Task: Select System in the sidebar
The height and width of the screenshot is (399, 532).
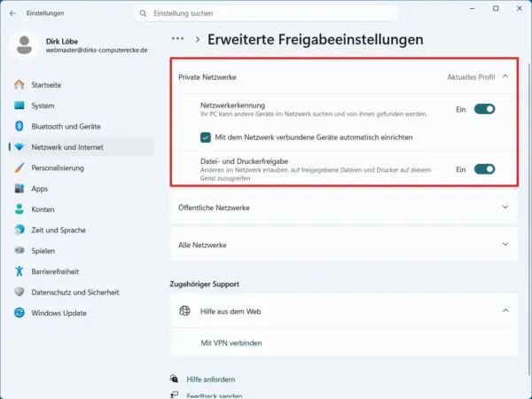Action: [x=82, y=106]
